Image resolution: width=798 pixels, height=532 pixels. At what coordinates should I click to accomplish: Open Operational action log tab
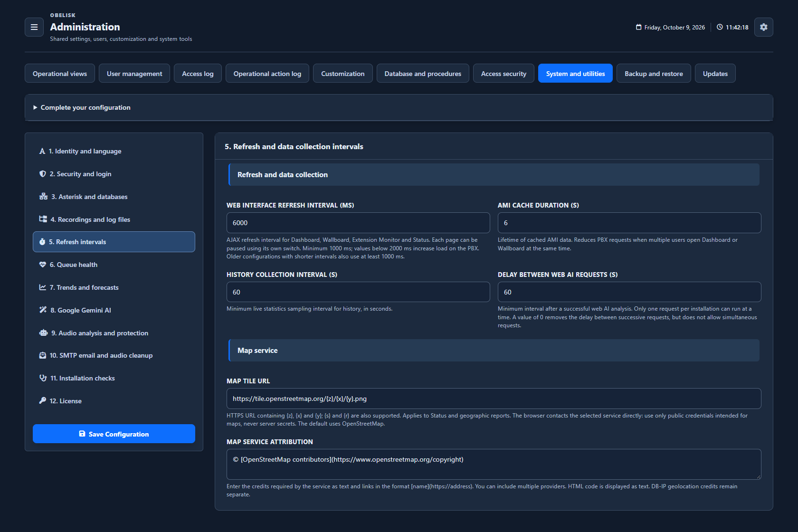click(267, 73)
